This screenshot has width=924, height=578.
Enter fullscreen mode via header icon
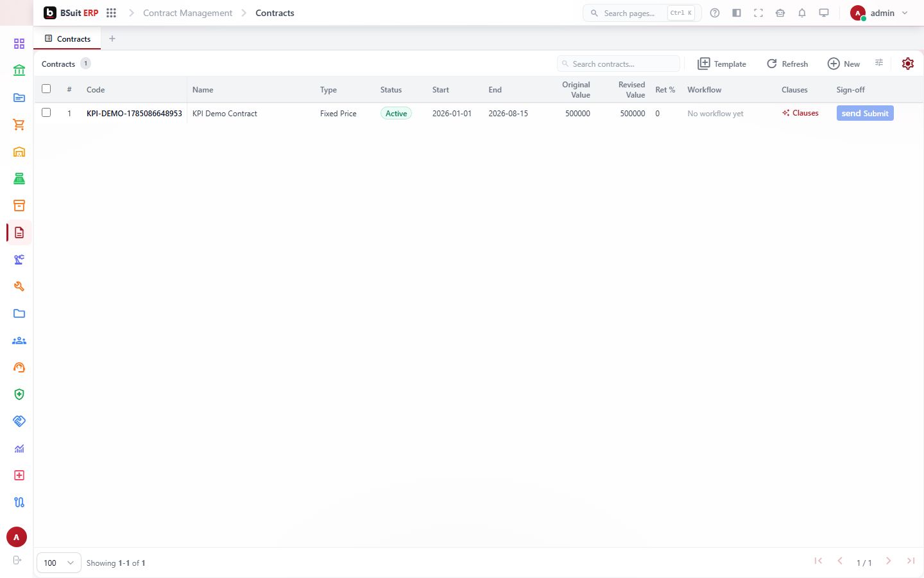point(758,13)
